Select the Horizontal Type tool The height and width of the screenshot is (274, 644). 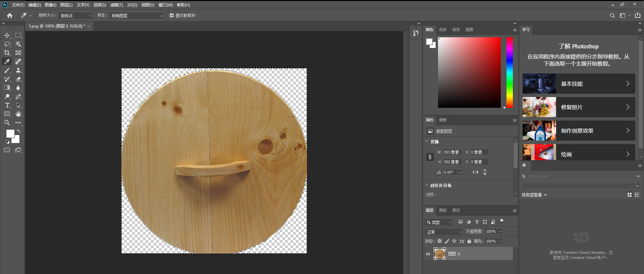[7, 105]
